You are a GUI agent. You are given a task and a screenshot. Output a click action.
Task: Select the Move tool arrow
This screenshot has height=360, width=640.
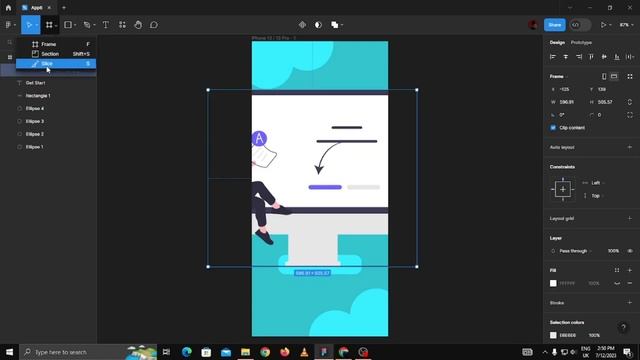(x=29, y=25)
